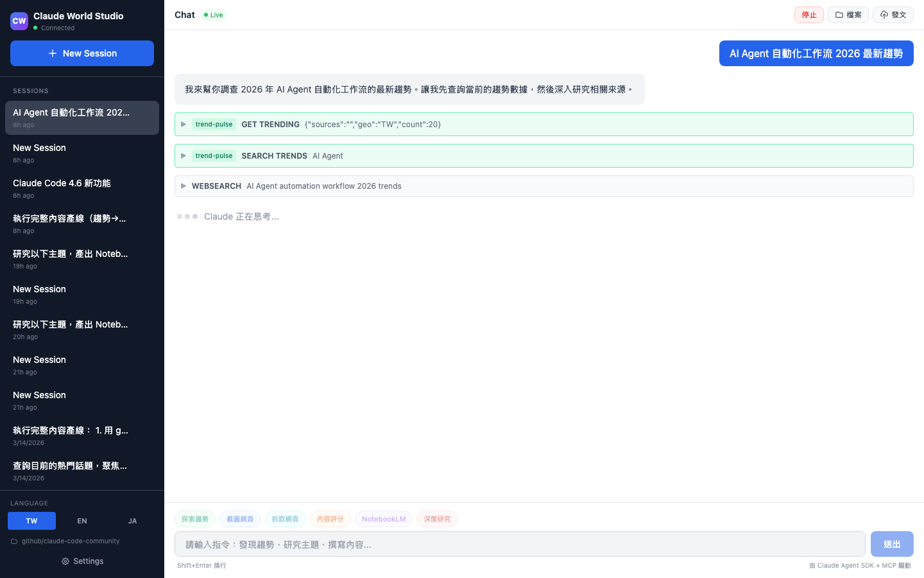Open 研究以下主題 session from 19h ago
Image resolution: width=924 pixels, height=578 pixels.
82,259
